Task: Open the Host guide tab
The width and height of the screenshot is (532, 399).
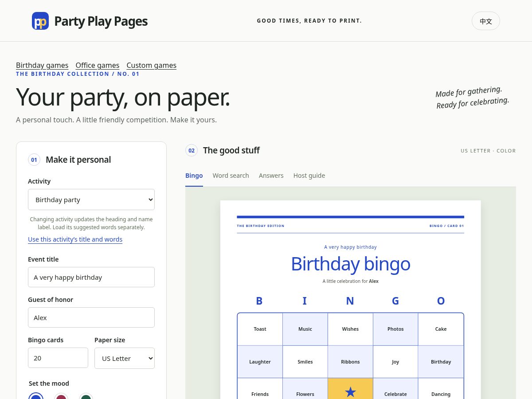Action: click(x=309, y=176)
